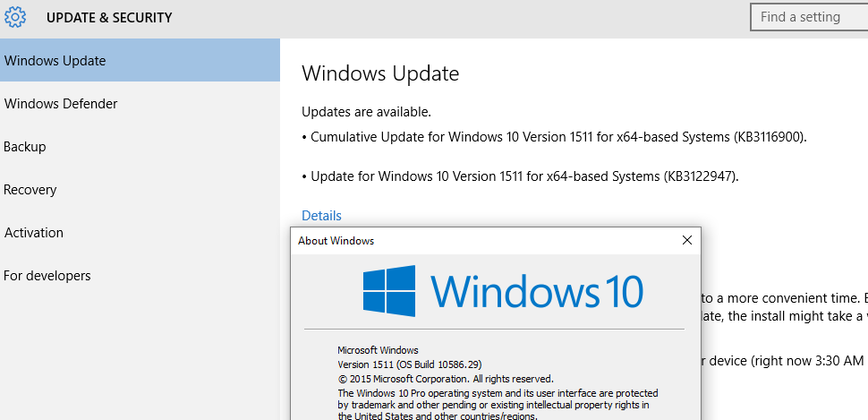Click the Version 1511 OS Build line
868x420 pixels.
tap(410, 364)
